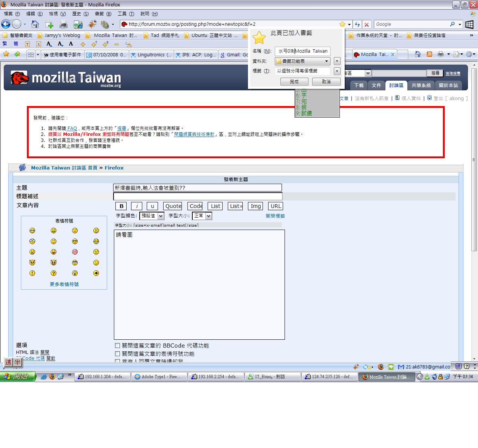Click 完成 button in bookmark popup
Screen dimensions: 478x448
pos(294,81)
